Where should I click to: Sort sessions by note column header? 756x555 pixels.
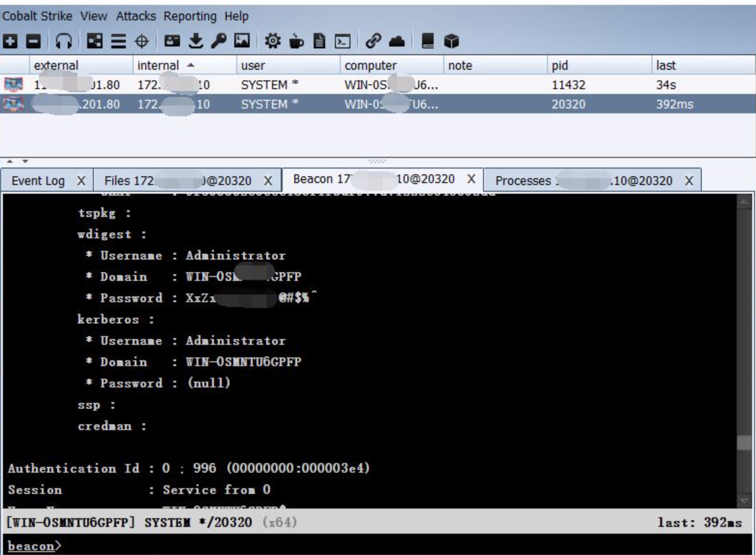[496, 65]
